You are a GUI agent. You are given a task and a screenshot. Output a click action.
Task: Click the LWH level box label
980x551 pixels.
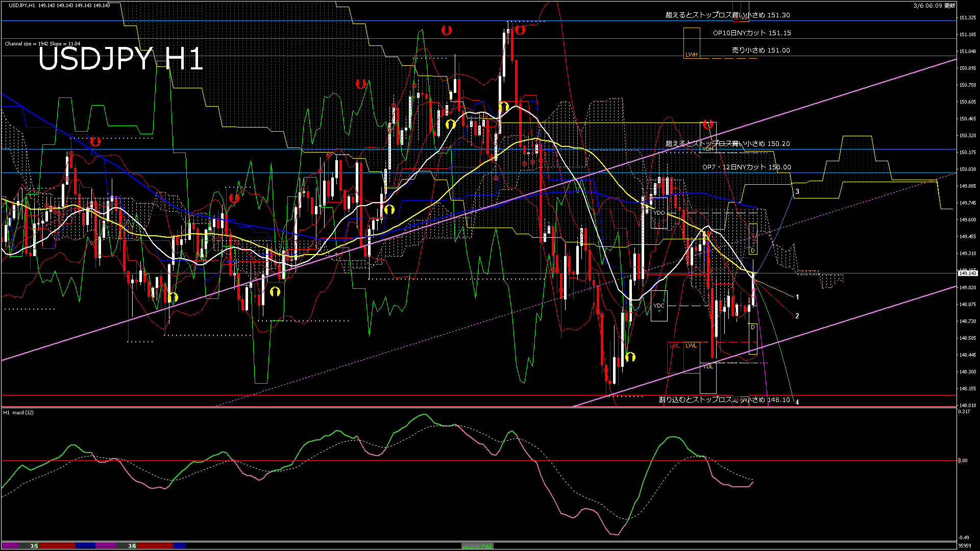(691, 55)
